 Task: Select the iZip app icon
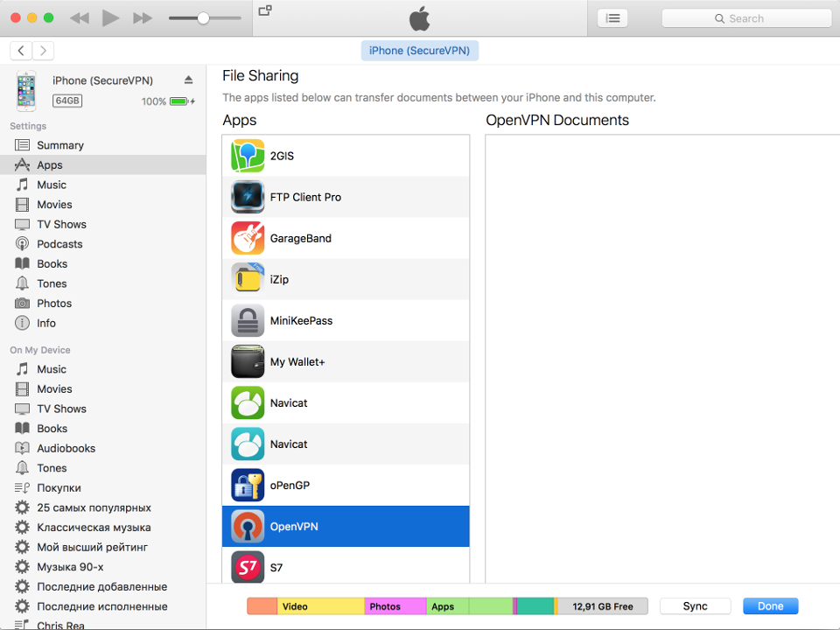tap(248, 279)
